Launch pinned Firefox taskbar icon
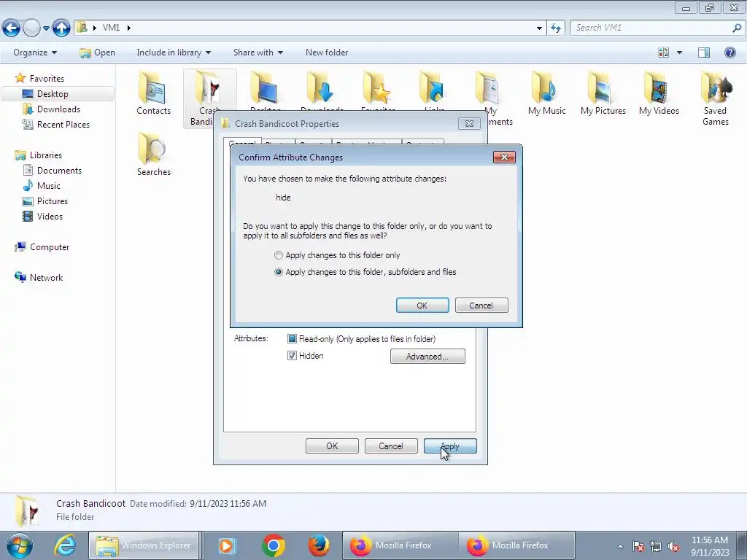This screenshot has height=560, width=747. point(318,545)
